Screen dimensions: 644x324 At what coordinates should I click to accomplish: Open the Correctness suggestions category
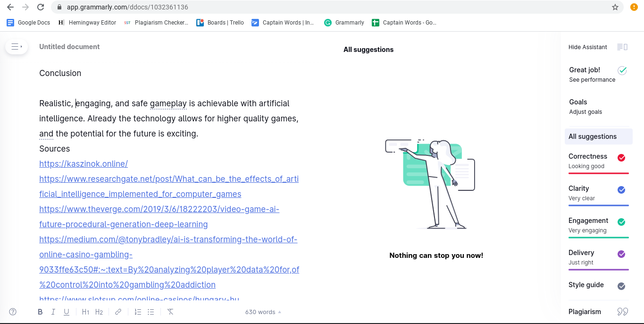pos(598,161)
